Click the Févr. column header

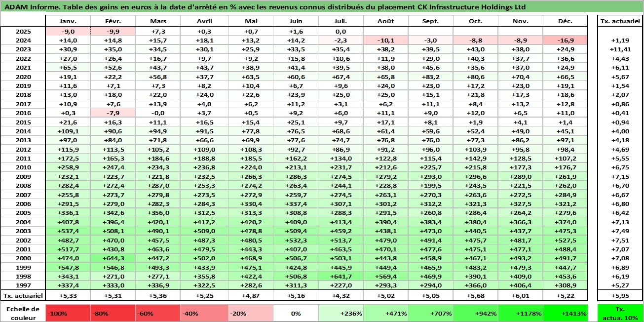113,21
